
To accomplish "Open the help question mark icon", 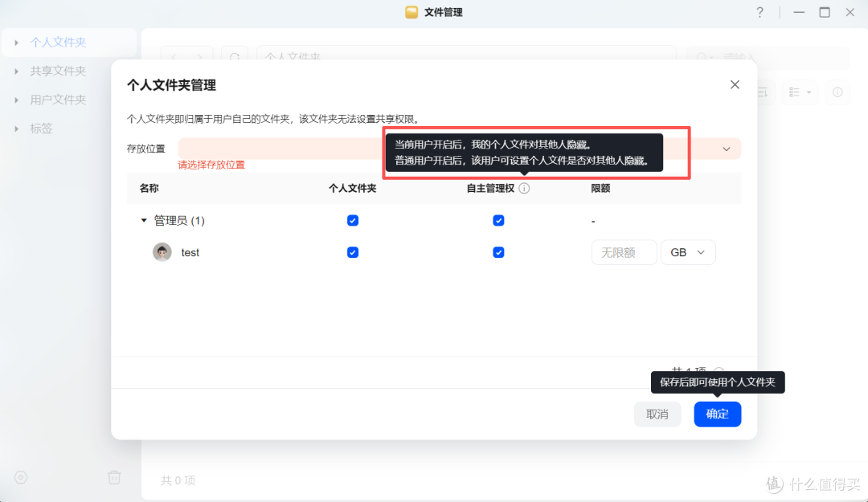I will [759, 12].
